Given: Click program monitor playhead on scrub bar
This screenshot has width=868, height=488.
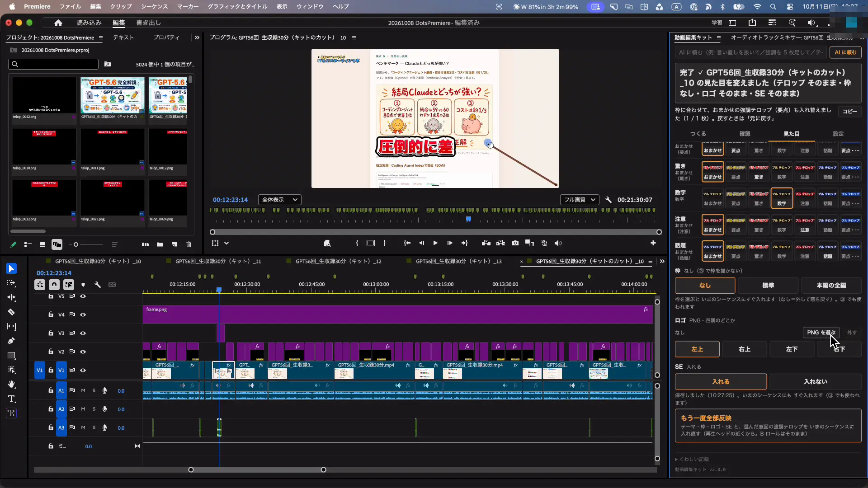Looking at the screenshot, I should [x=469, y=219].
